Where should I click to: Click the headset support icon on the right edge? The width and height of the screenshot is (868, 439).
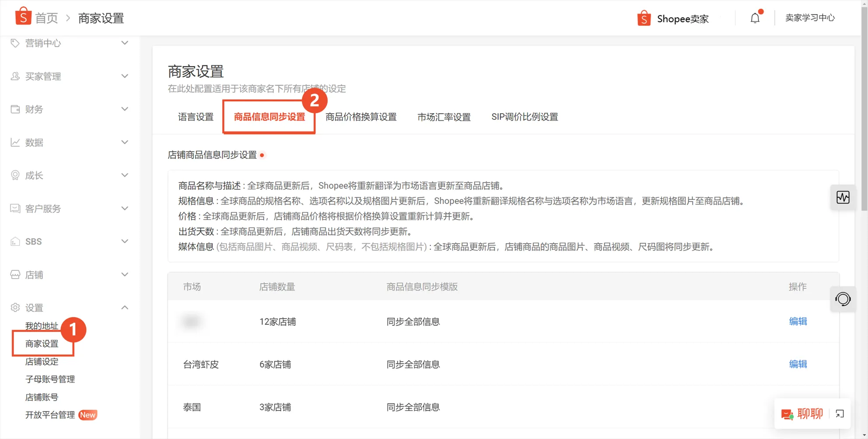843,299
